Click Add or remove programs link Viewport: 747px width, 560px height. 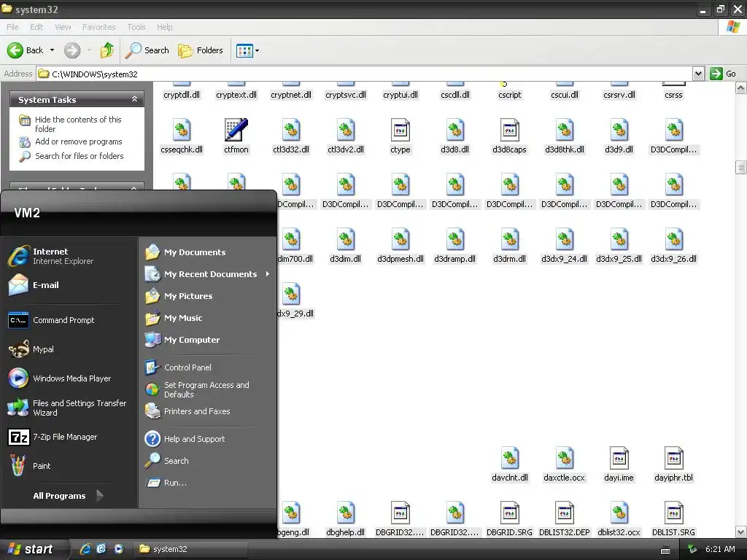71,142
